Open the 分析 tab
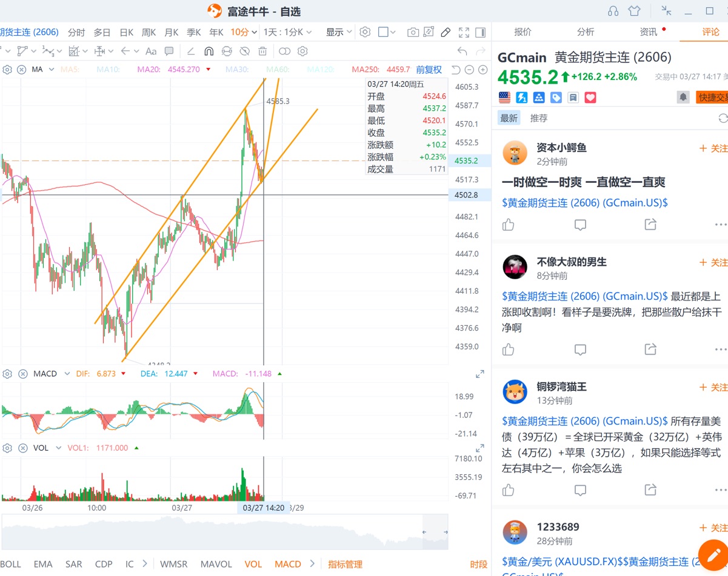This screenshot has width=728, height=576. click(586, 32)
